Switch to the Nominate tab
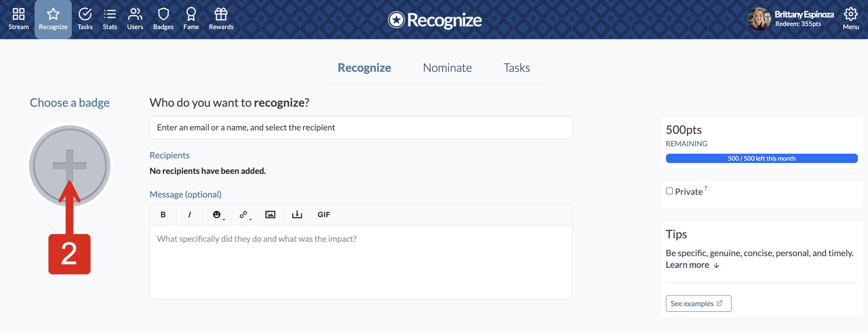This screenshot has width=868, height=333. tap(447, 68)
